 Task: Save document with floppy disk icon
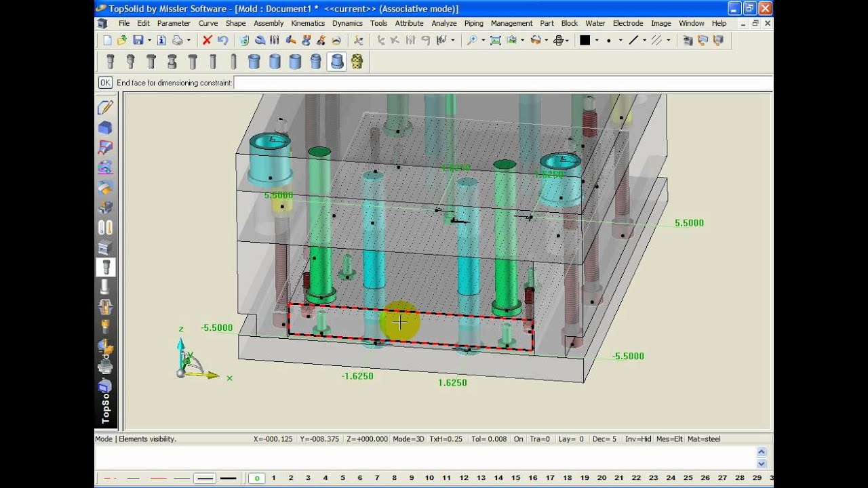tap(138, 41)
